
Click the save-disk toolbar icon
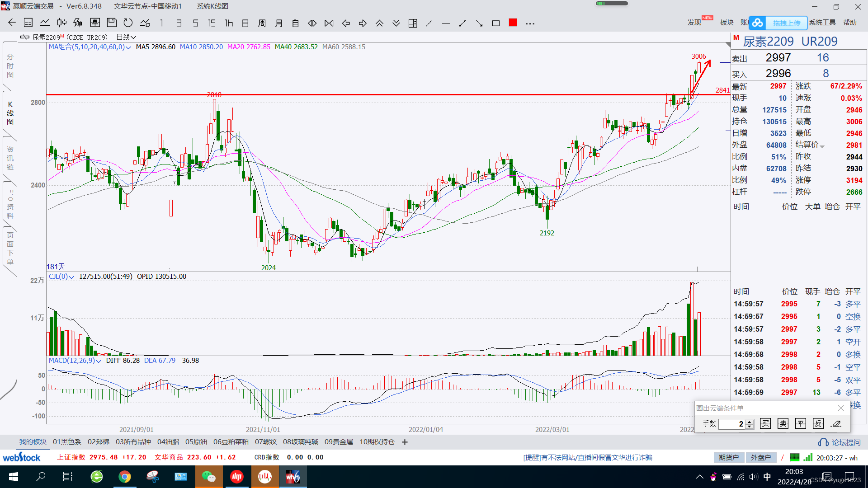coord(112,23)
